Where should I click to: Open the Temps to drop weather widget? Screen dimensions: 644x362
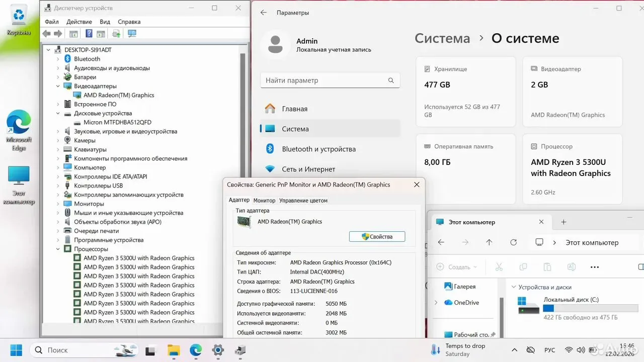[x=458, y=350]
